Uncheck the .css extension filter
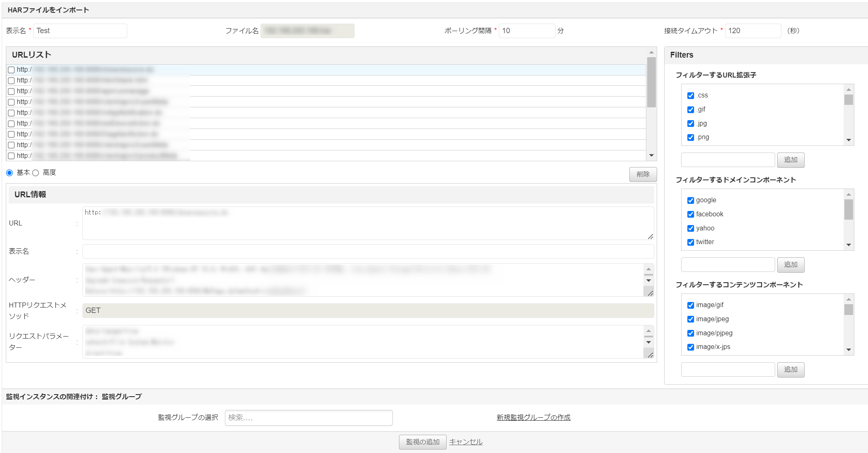 coord(691,96)
